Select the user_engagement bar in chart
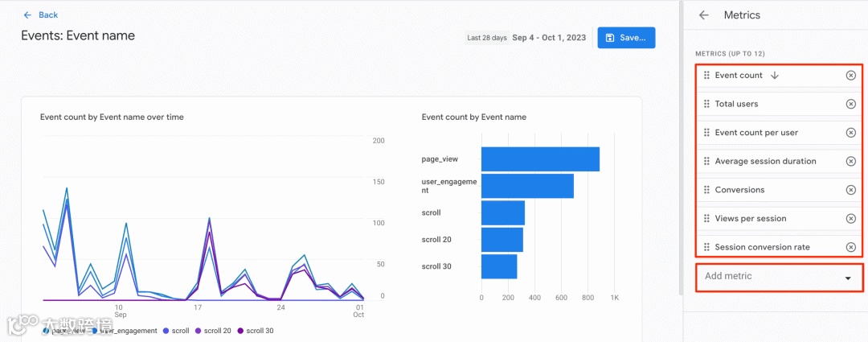868x342 pixels. click(527, 186)
